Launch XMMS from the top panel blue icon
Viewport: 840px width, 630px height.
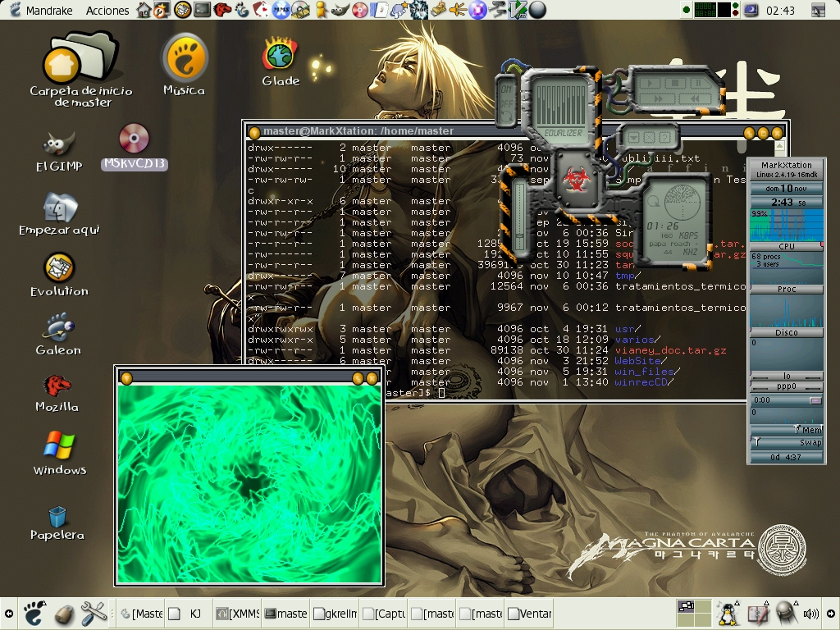281,10
